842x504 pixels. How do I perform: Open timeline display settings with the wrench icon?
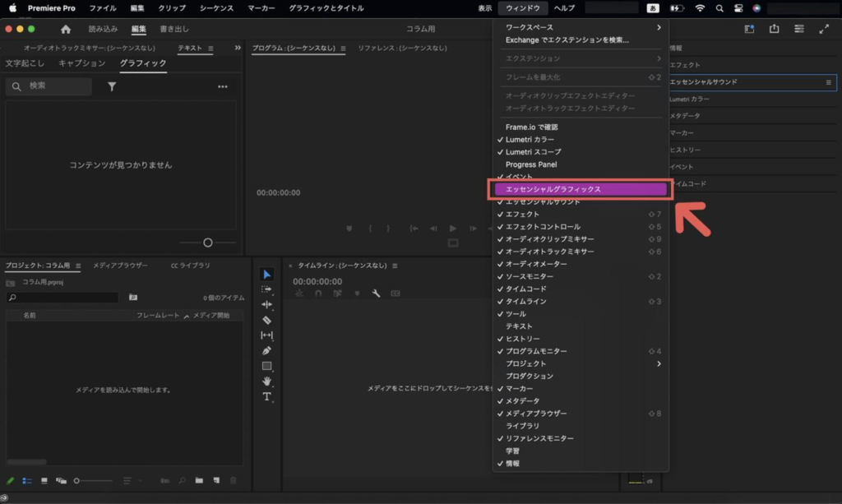coord(377,293)
